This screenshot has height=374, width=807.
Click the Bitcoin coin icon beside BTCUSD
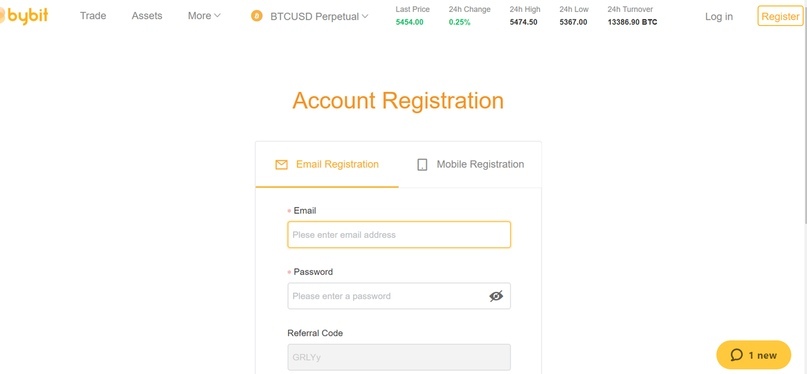[256, 16]
